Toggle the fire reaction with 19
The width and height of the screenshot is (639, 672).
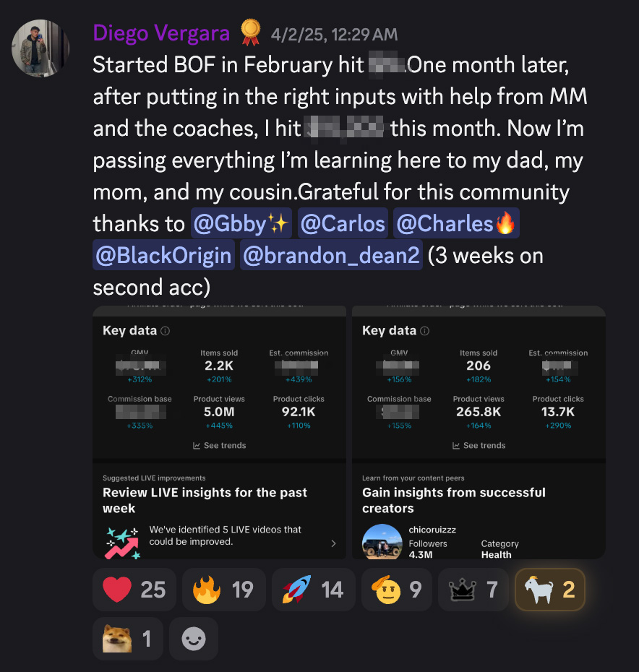tap(223, 590)
